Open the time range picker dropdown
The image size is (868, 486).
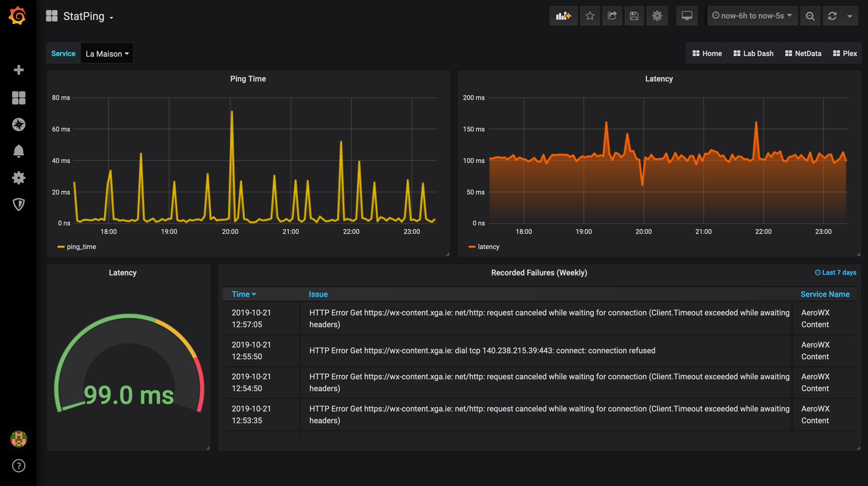click(752, 16)
